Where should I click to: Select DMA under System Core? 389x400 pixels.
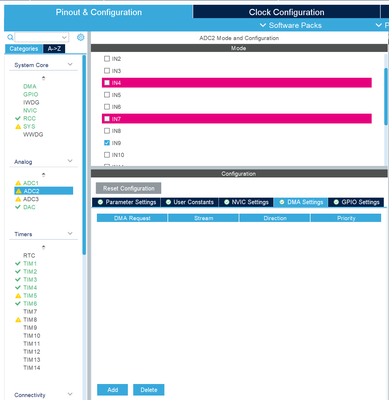[29, 86]
